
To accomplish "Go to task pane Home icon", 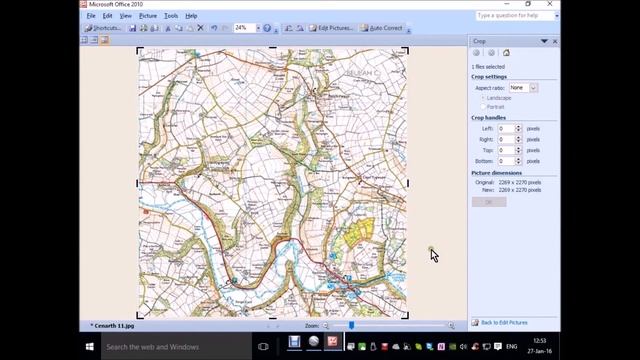I will click(x=506, y=53).
